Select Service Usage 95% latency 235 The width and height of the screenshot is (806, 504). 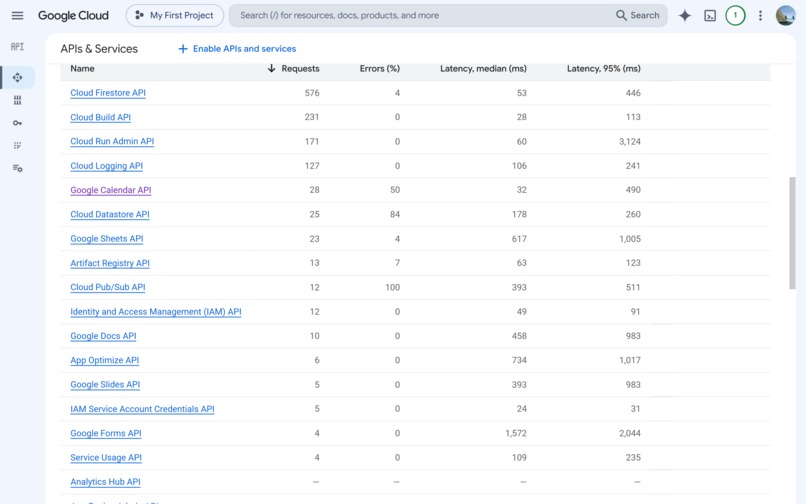click(633, 457)
